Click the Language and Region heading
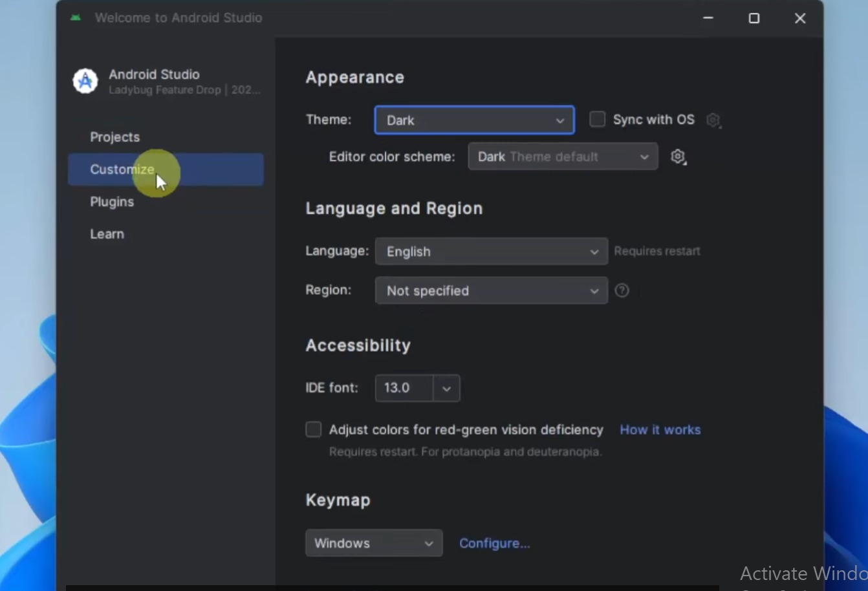This screenshot has width=868, height=591. point(394,209)
